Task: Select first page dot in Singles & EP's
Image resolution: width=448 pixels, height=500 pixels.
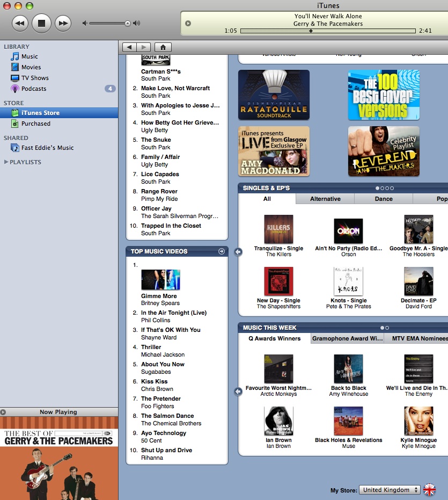Action: (378, 188)
